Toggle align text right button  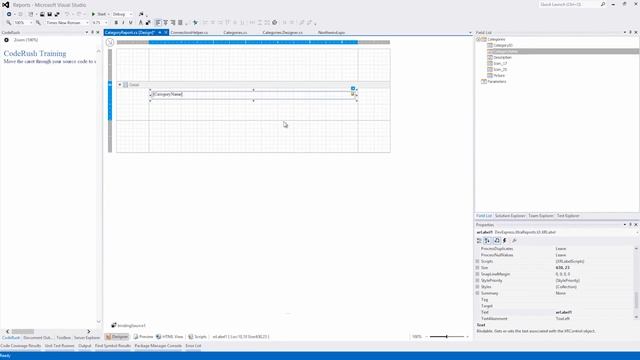[173, 23]
